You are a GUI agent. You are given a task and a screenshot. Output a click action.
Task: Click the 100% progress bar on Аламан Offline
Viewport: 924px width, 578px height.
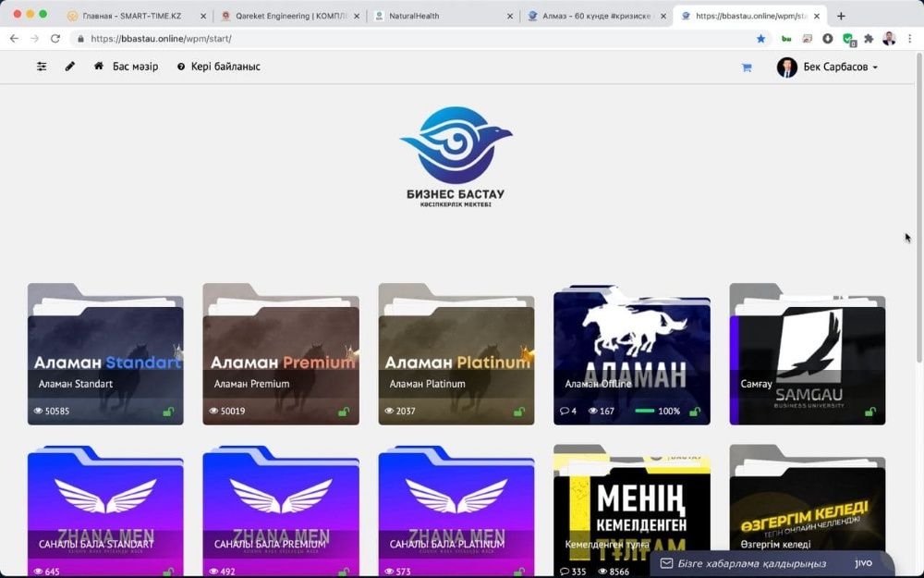(645, 412)
